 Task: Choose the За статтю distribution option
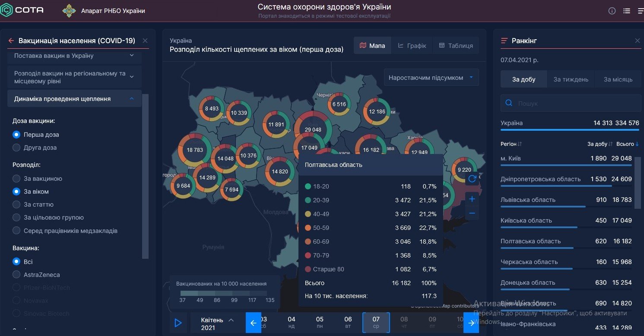click(x=16, y=204)
